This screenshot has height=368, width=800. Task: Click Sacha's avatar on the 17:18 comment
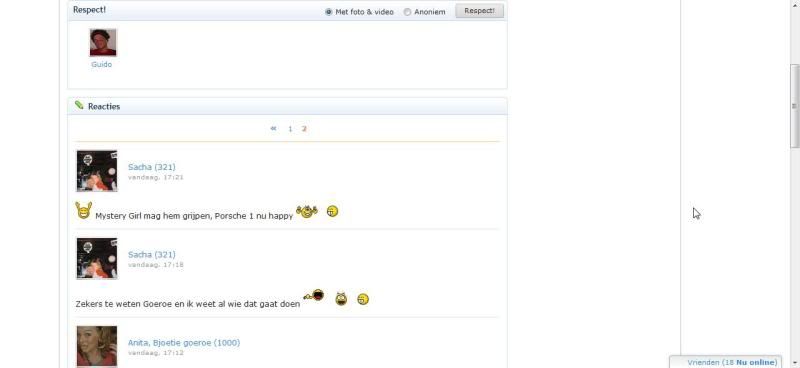coord(97,259)
